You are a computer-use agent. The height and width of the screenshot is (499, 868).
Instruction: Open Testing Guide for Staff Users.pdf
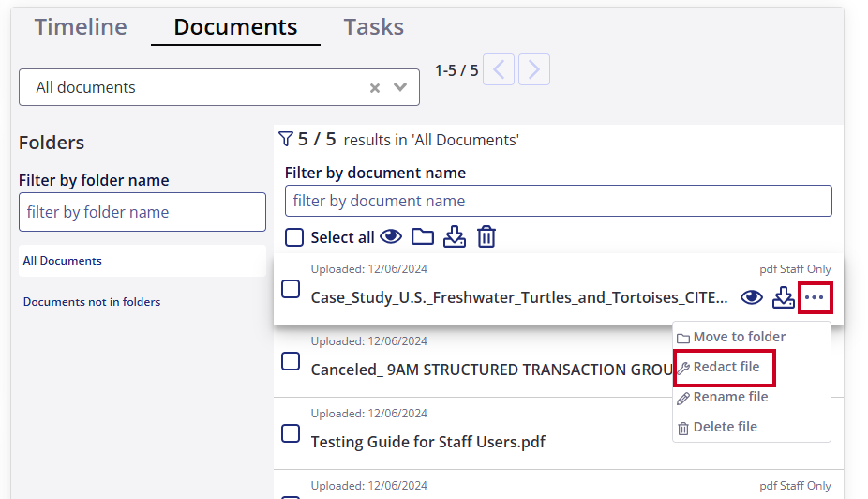[428, 442]
